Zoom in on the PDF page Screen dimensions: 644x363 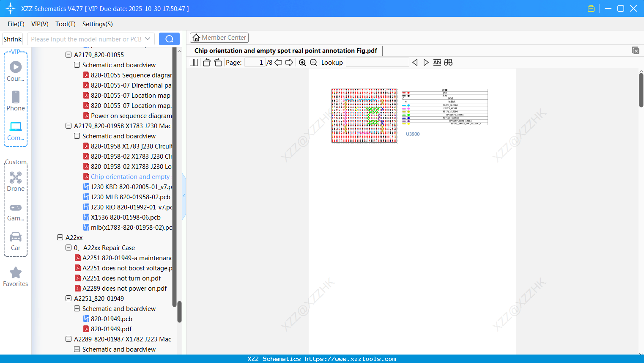pos(302,62)
